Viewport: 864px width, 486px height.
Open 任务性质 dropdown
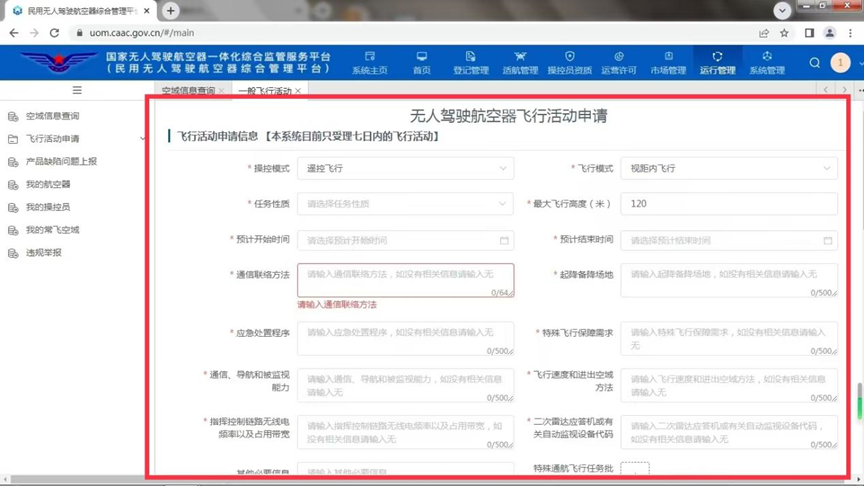coord(406,204)
